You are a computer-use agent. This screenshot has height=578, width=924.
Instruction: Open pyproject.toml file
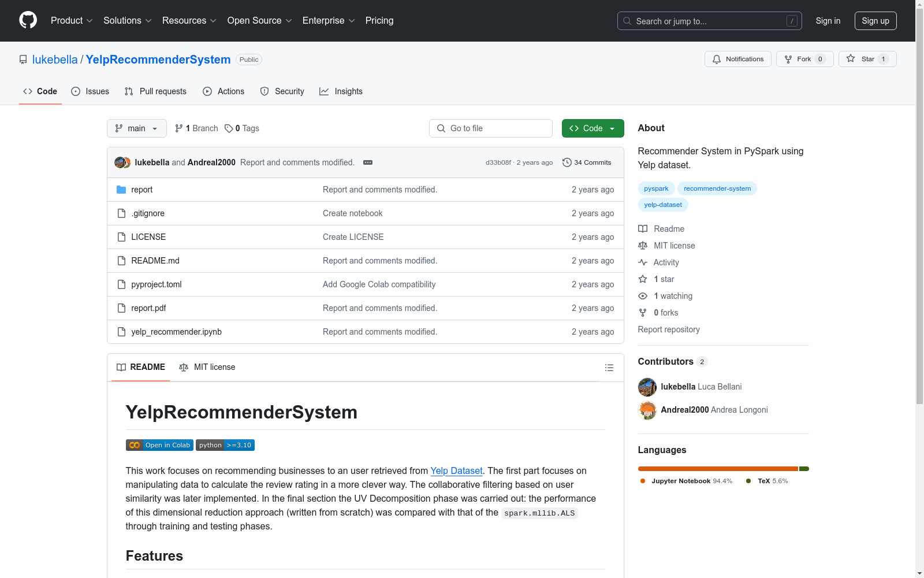click(x=157, y=284)
